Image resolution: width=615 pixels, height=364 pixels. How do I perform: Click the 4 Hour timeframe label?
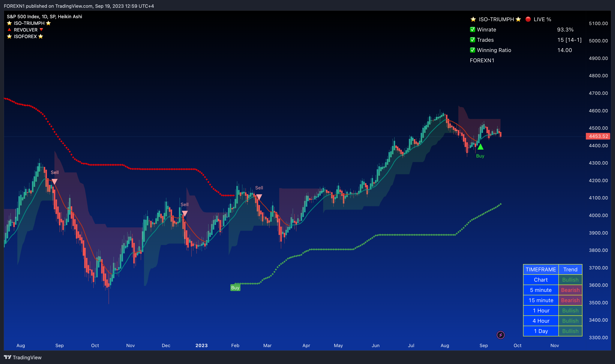(541, 321)
